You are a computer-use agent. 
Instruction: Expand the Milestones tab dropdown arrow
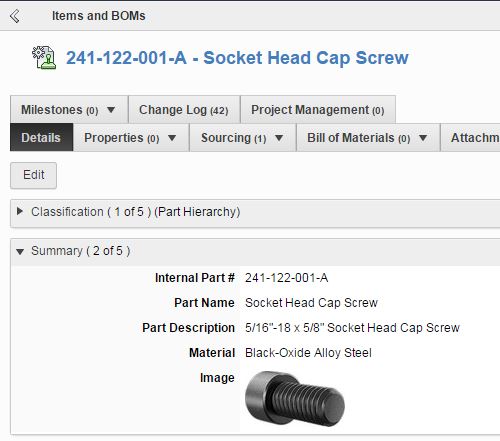click(x=111, y=110)
